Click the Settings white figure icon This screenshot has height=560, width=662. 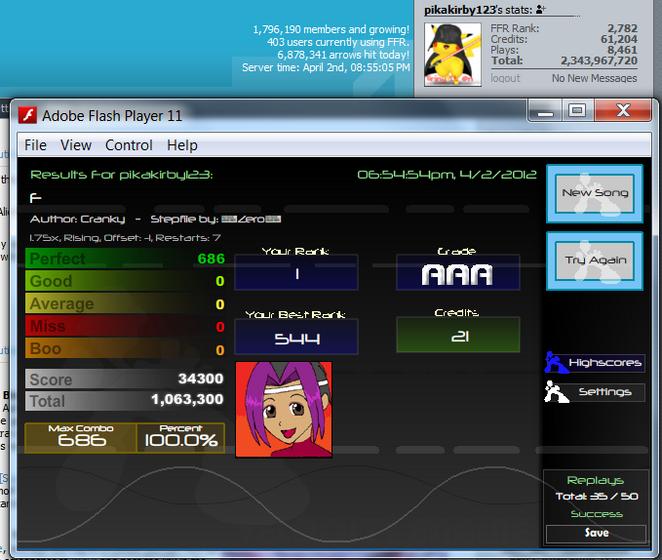(x=556, y=391)
